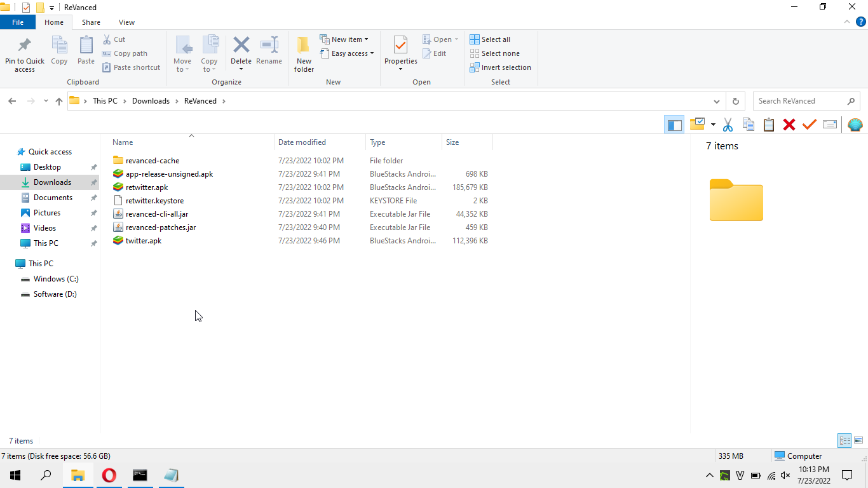Sort by the Size column header
868x488 pixels.
click(467, 142)
